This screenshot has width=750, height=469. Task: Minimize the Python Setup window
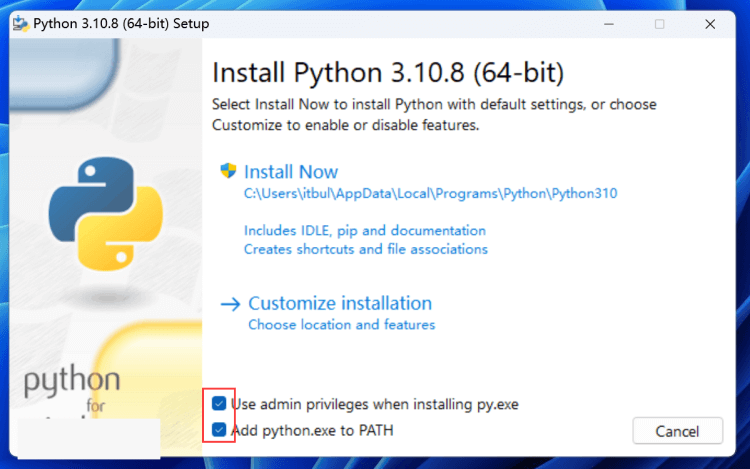608,24
